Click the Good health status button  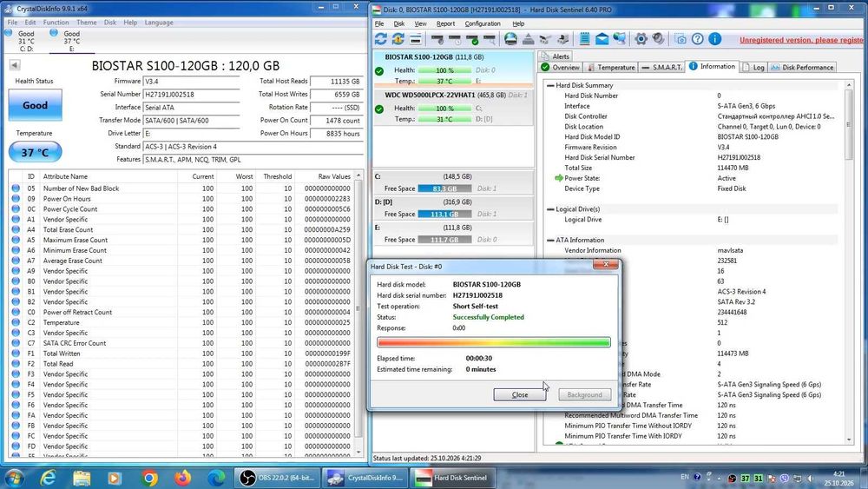point(35,105)
